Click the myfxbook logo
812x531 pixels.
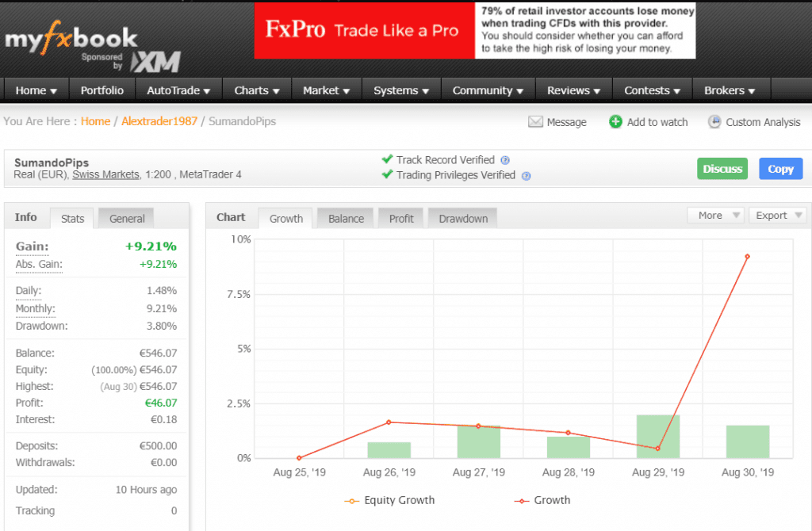pos(70,38)
